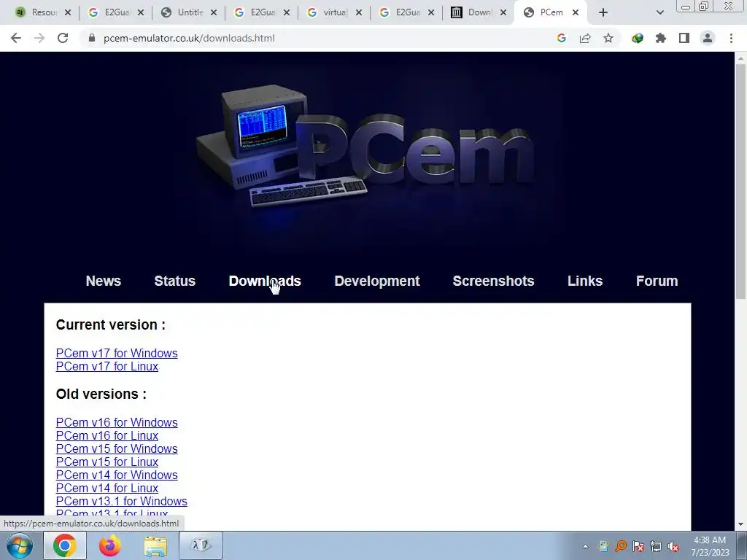Open the Windows Start button
The width and height of the screenshot is (747, 560).
tap(20, 545)
